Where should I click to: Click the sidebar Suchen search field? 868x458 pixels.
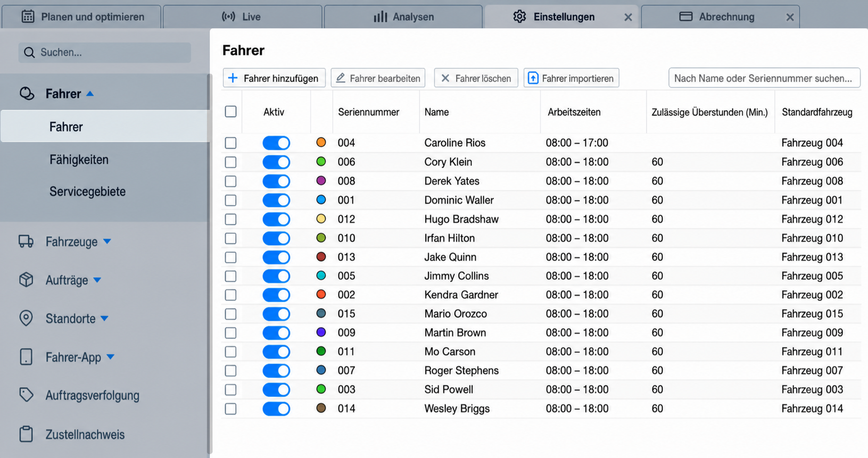[x=105, y=53]
